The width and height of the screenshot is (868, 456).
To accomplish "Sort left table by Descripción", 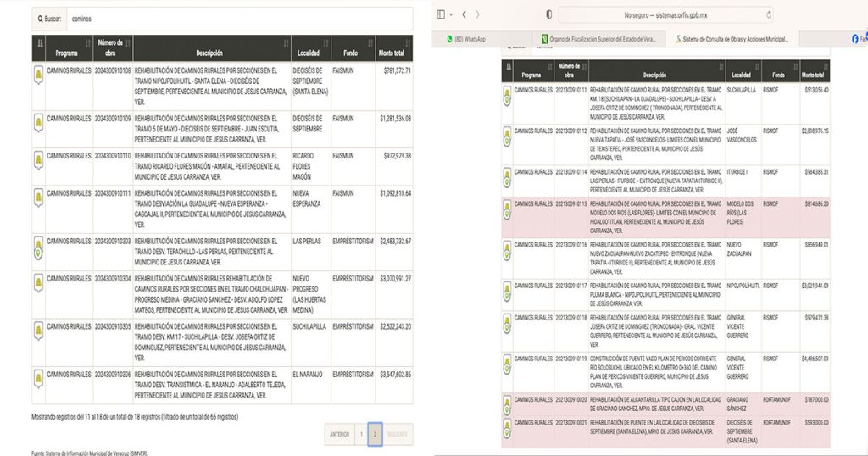I will tap(212, 48).
